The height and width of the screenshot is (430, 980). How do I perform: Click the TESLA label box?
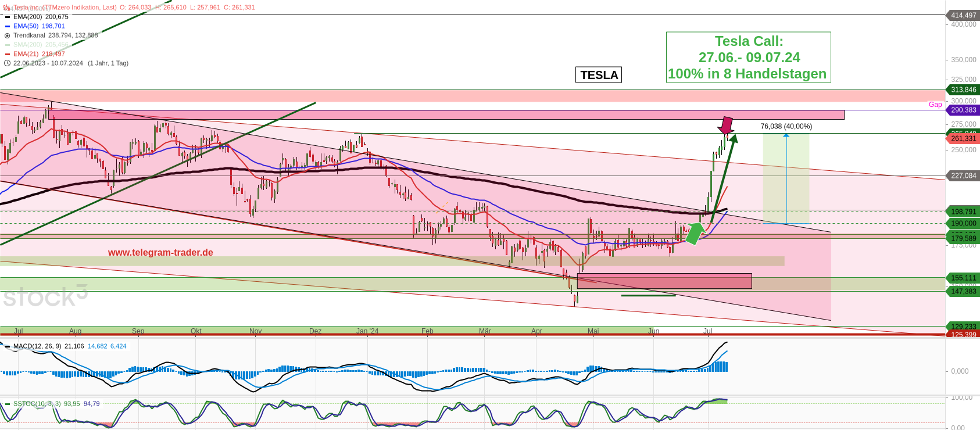599,75
